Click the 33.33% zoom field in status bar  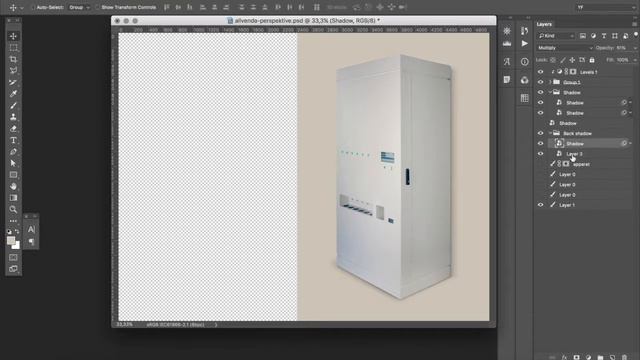click(125, 324)
